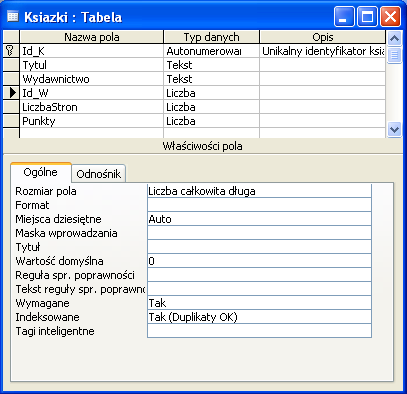Screen dimensions: 407x394
Task: Click the Wartość domyślna field showing 0
Action: [259, 261]
